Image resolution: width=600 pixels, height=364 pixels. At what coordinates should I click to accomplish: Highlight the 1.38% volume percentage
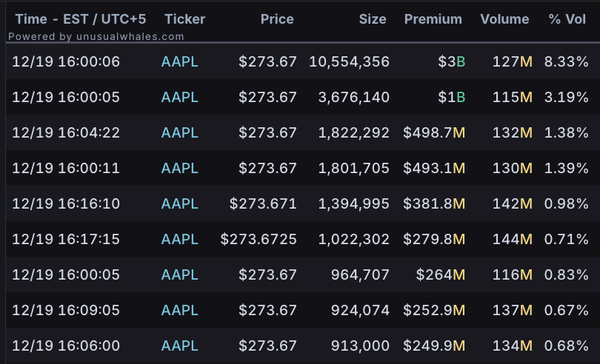567,132
